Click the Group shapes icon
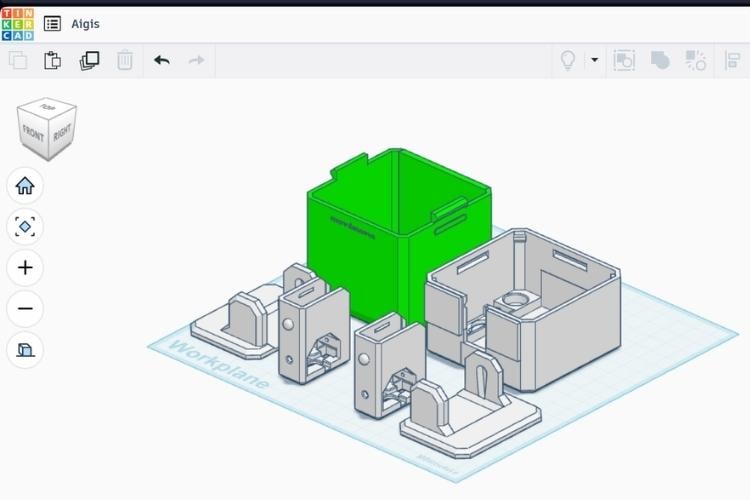The height and width of the screenshot is (500, 750). [x=624, y=60]
